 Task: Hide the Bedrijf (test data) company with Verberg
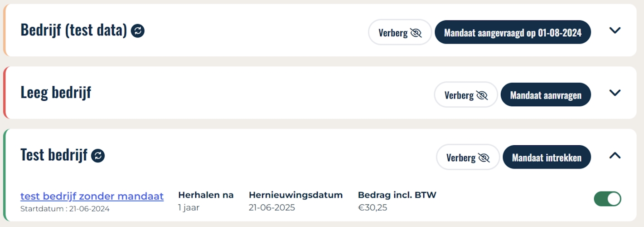(x=400, y=32)
